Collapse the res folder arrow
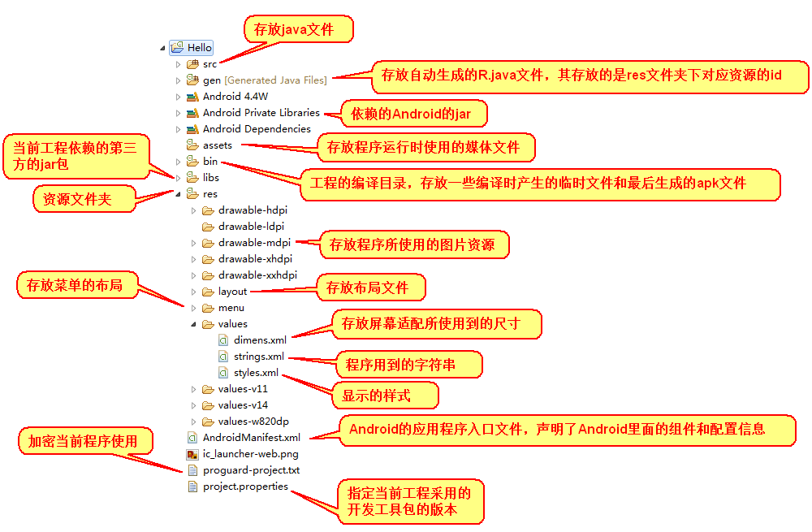The width and height of the screenshot is (812, 532). 178,194
